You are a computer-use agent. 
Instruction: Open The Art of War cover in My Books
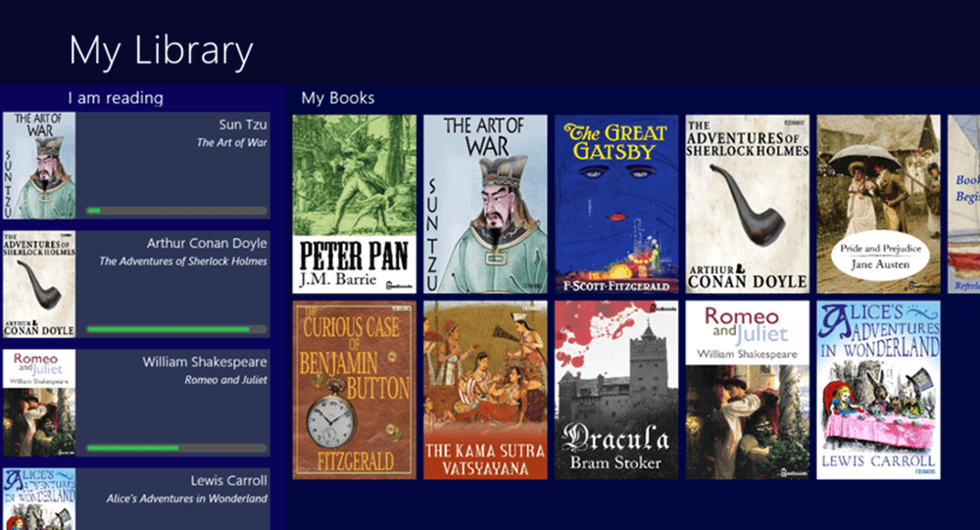coord(485,204)
